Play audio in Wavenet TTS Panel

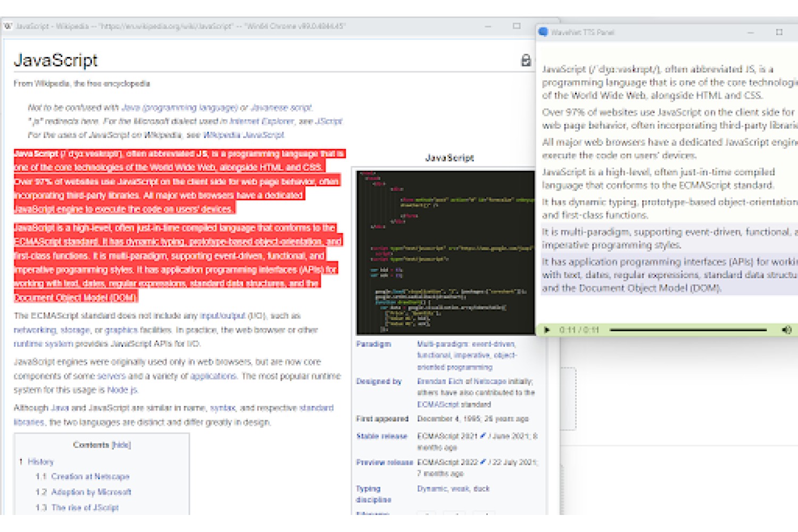point(547,330)
